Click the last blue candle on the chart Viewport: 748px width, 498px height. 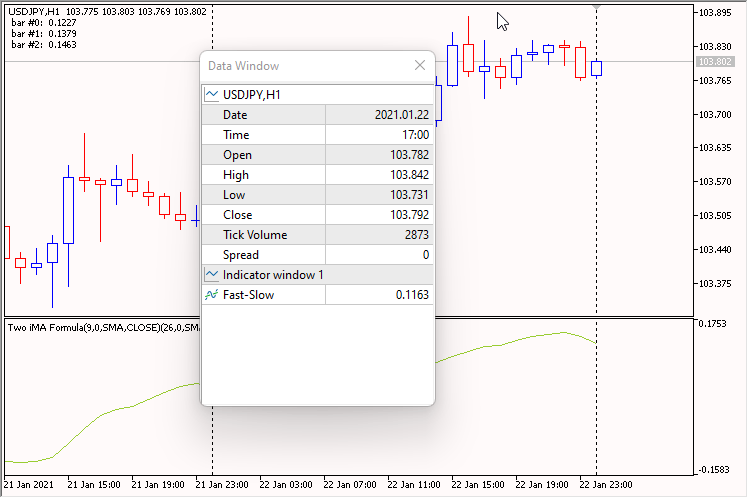[x=596, y=68]
